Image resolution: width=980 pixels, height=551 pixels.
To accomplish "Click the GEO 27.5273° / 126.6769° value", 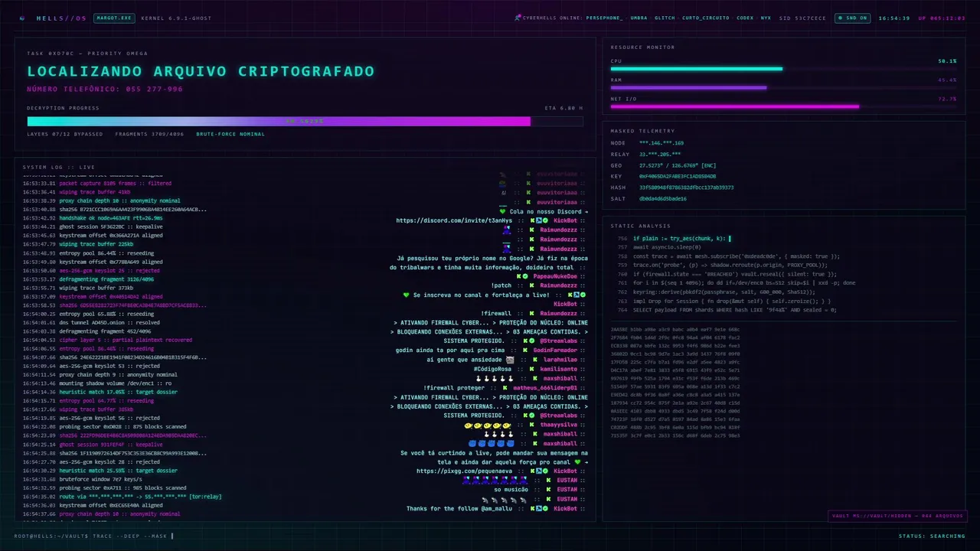I will coord(678,165).
